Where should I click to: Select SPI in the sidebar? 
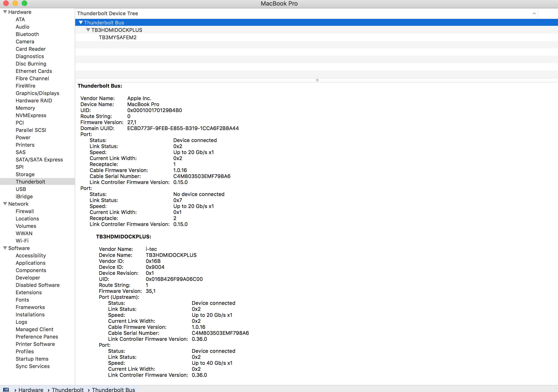coord(20,167)
